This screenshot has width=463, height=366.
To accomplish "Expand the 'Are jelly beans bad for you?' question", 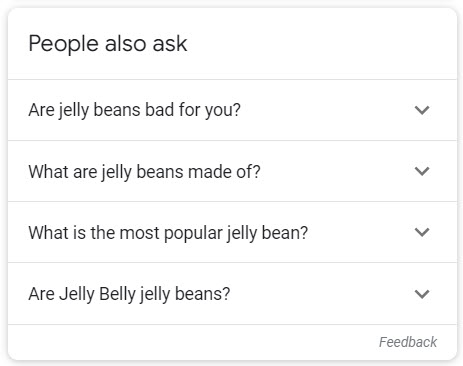I will tap(232, 110).
